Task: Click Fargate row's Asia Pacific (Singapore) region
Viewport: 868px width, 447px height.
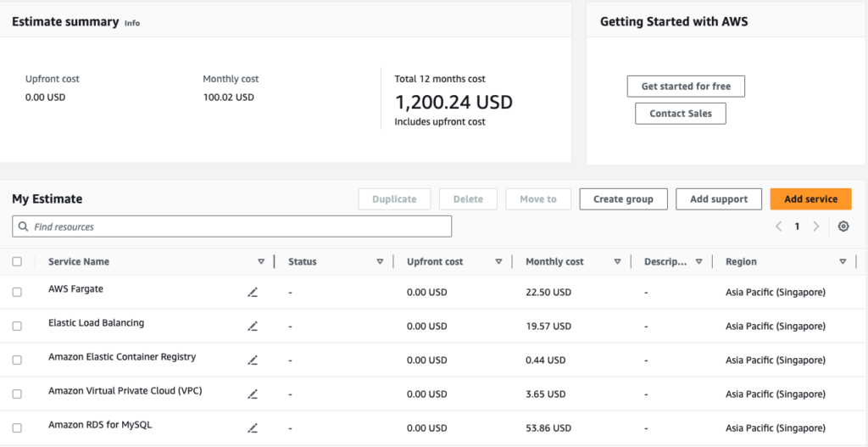Action: tap(776, 292)
